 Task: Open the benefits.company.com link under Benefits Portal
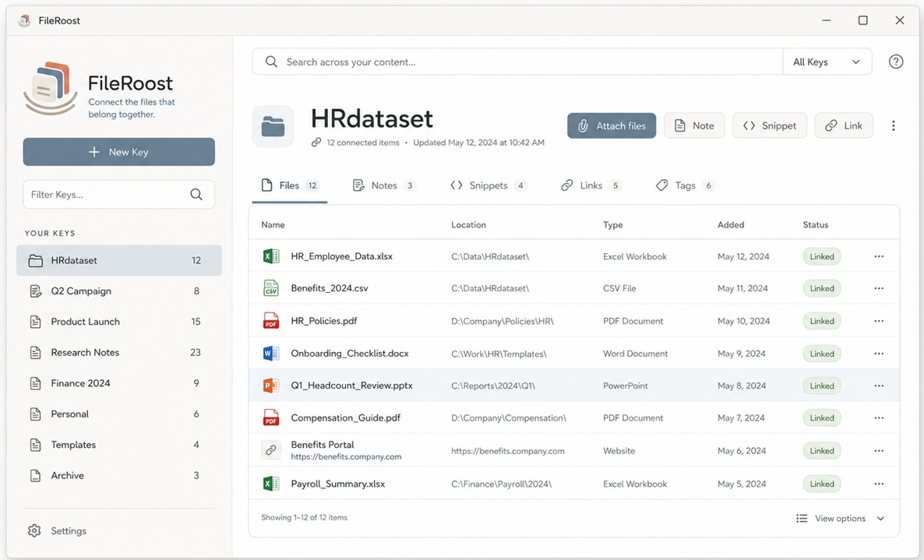pyautogui.click(x=346, y=457)
